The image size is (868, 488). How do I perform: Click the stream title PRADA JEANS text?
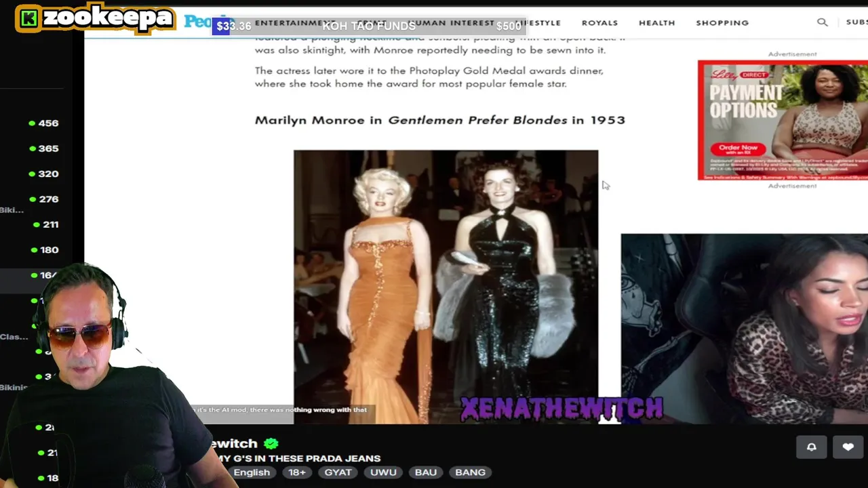pyautogui.click(x=343, y=459)
